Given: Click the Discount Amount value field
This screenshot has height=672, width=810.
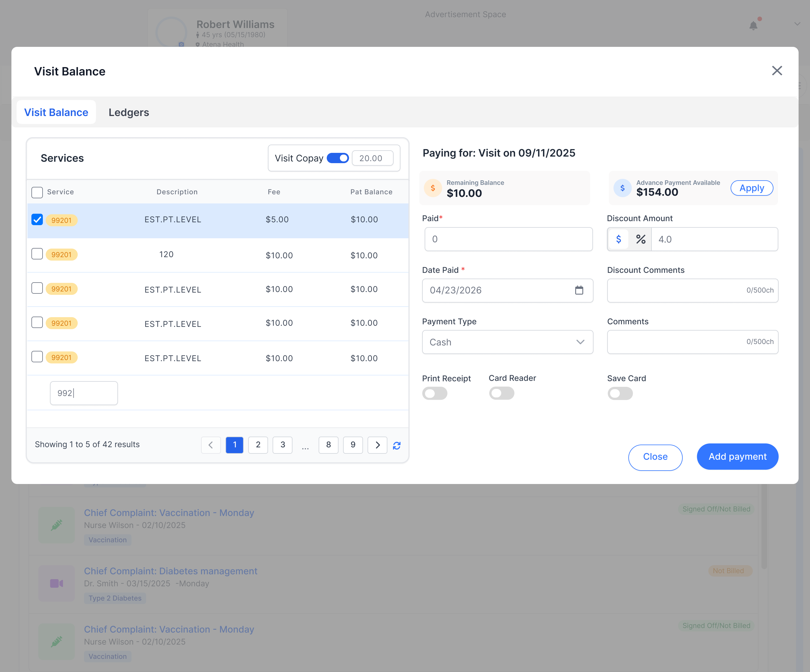Looking at the screenshot, I should click(714, 239).
